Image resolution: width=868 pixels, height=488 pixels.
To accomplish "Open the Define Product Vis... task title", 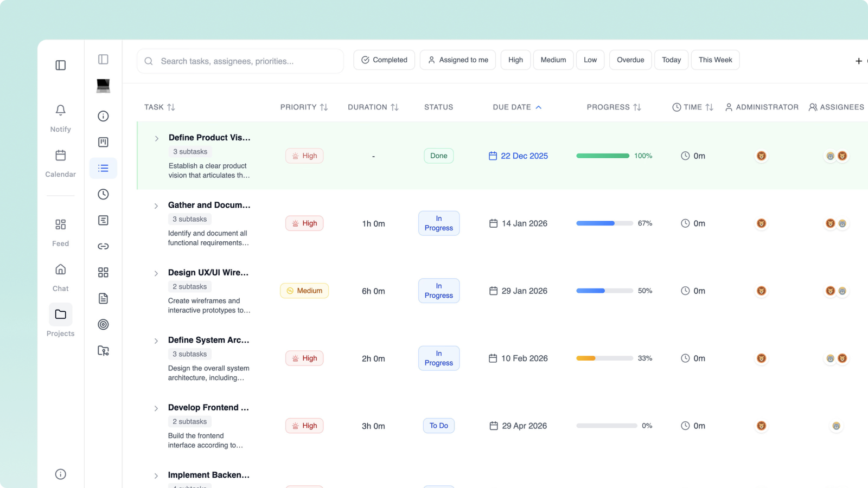I will pos(209,138).
